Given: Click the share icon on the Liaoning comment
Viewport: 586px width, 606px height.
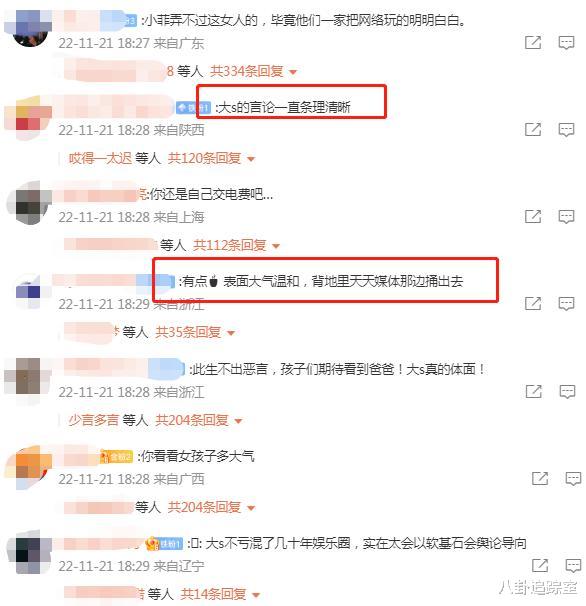Looking at the screenshot, I should [540, 565].
